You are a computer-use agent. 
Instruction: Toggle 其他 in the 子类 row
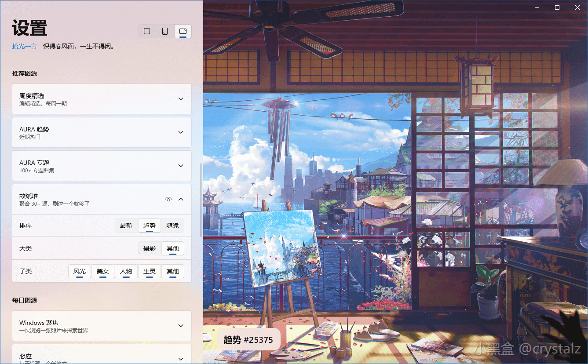pos(173,271)
